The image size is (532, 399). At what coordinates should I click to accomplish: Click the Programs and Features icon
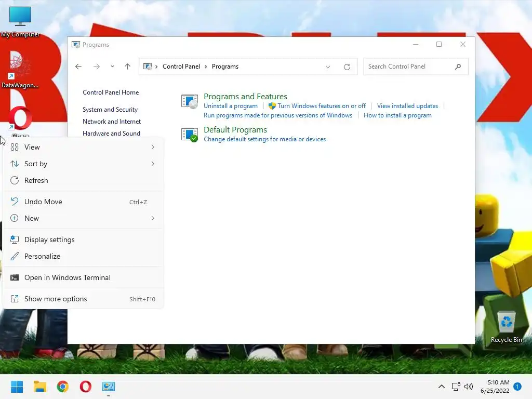pyautogui.click(x=189, y=101)
